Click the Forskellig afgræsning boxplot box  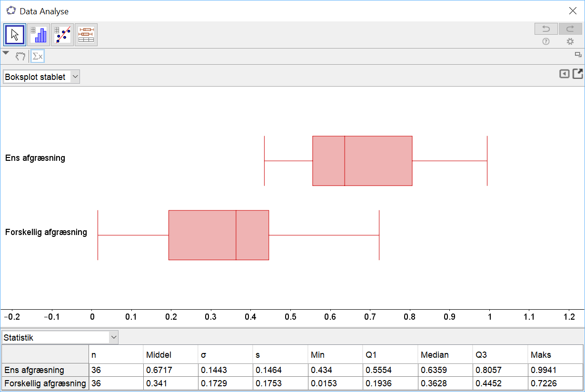218,235
